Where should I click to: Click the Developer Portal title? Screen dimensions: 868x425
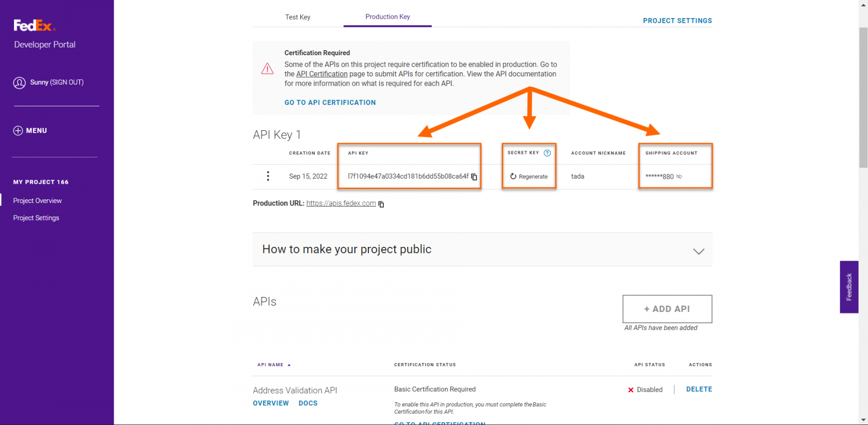tap(45, 44)
